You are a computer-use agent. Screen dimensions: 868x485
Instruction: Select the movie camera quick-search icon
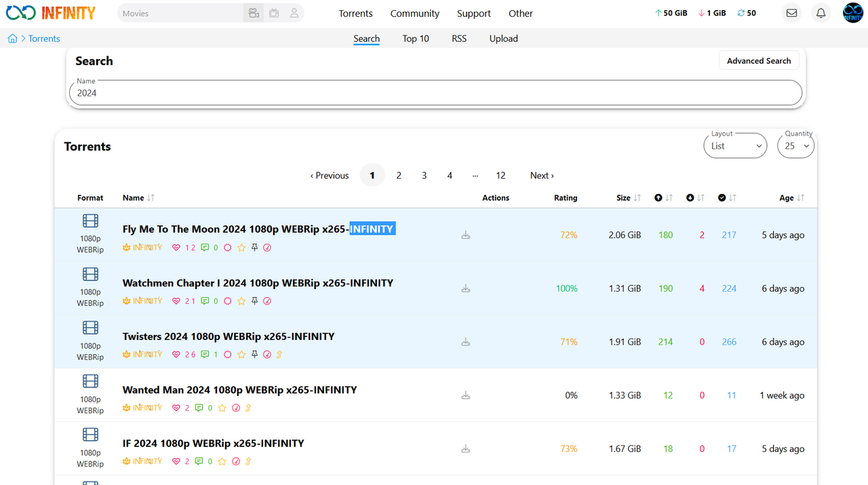(x=254, y=13)
